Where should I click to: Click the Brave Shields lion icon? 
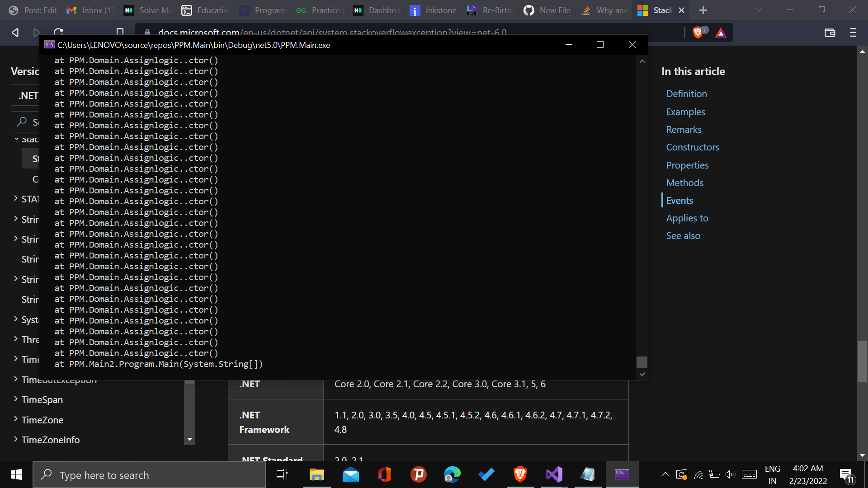698,33
